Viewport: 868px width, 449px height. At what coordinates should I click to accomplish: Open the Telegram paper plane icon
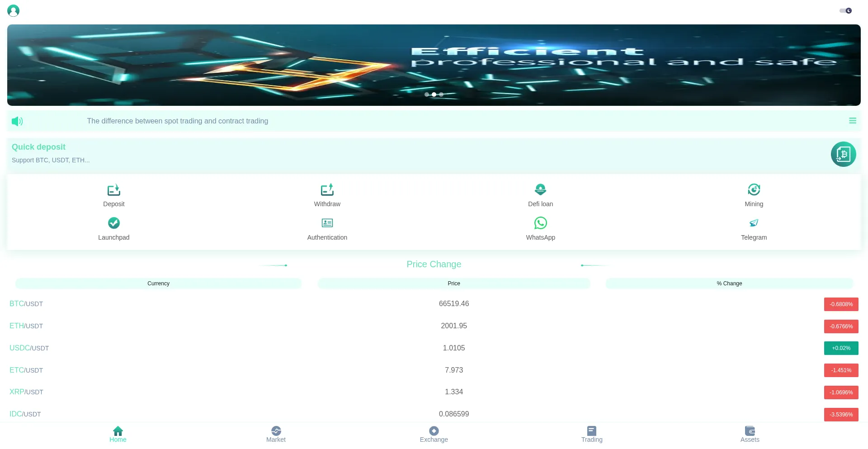click(754, 223)
